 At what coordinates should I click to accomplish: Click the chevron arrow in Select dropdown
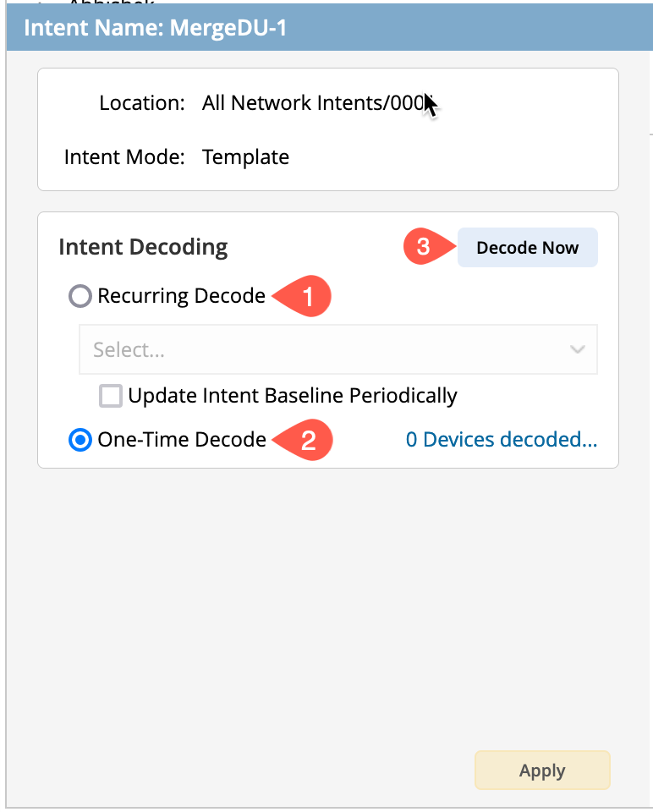578,350
